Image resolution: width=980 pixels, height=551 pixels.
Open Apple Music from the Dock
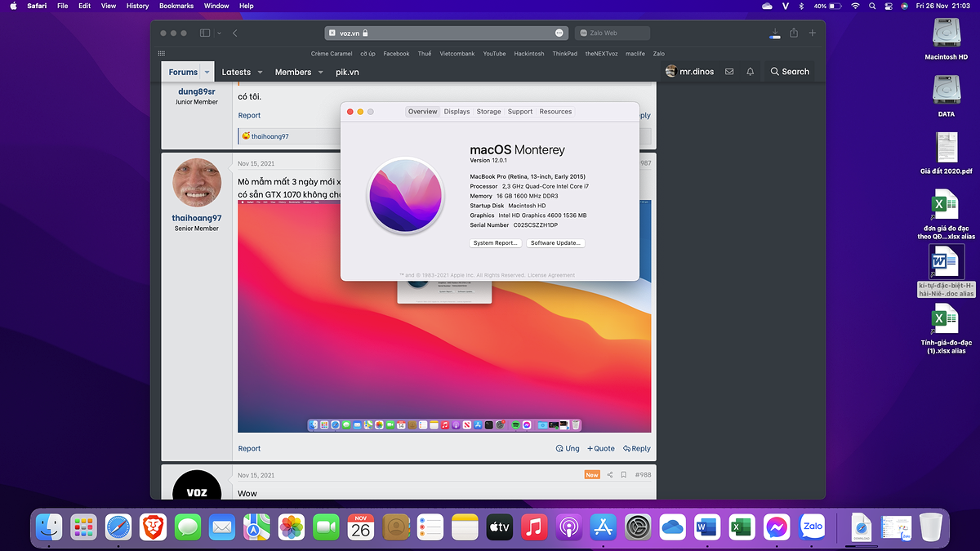coord(534,528)
